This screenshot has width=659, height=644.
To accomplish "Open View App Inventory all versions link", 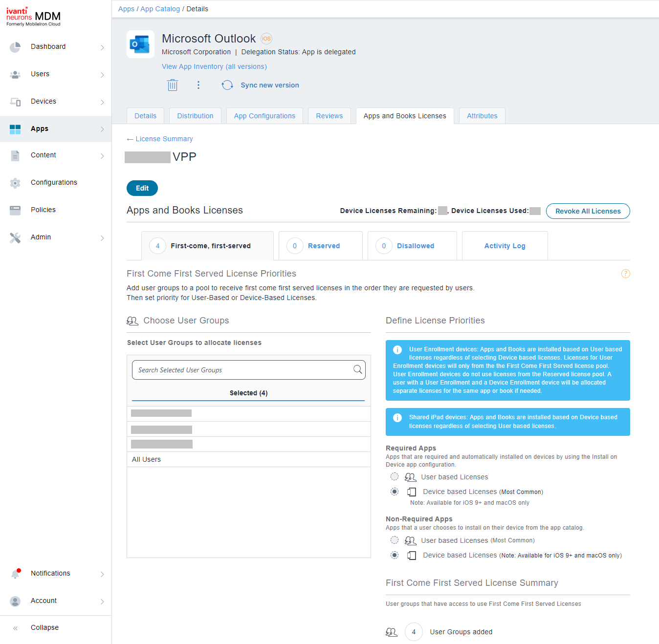I will tap(214, 66).
